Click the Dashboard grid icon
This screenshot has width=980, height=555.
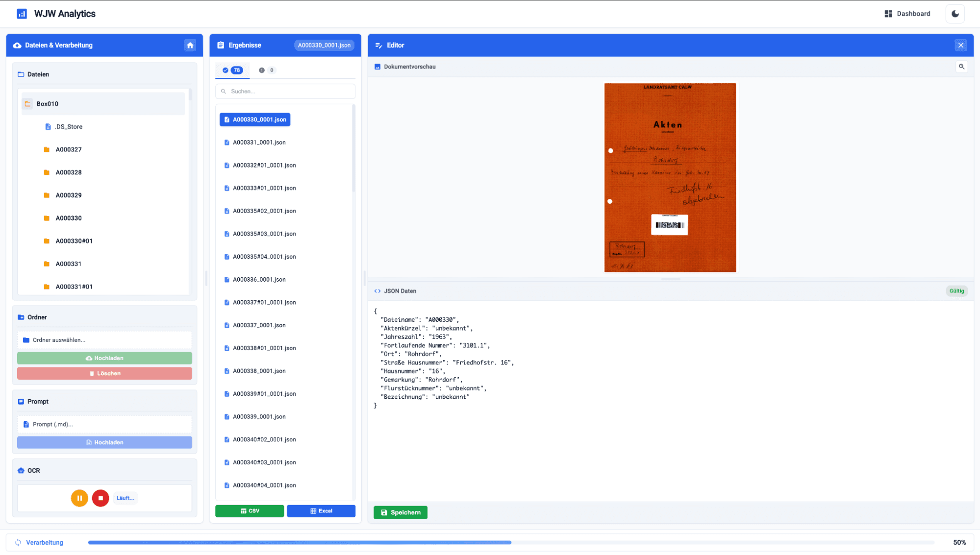pyautogui.click(x=888, y=13)
